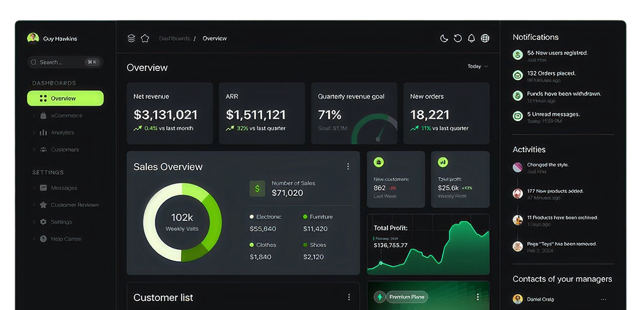Open Sales Overview three-dot menu

pos(348,166)
